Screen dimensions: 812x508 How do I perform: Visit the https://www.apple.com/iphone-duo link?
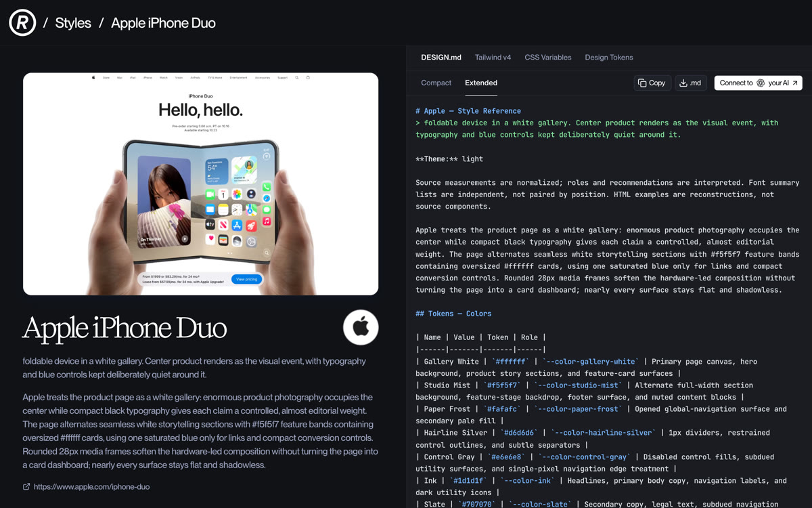[x=91, y=486]
